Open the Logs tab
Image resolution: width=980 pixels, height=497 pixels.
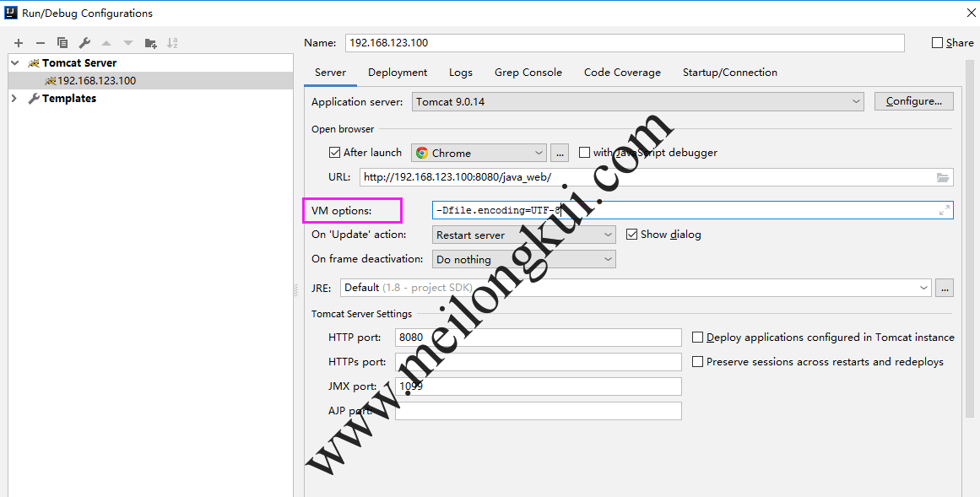461,73
